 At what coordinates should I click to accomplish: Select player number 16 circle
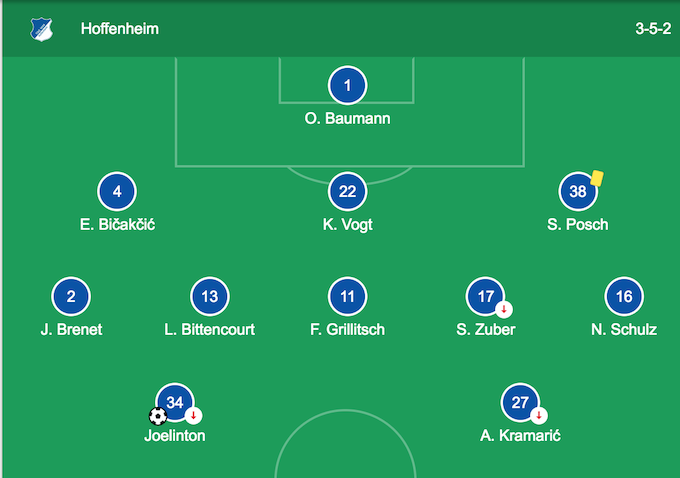pos(624,297)
